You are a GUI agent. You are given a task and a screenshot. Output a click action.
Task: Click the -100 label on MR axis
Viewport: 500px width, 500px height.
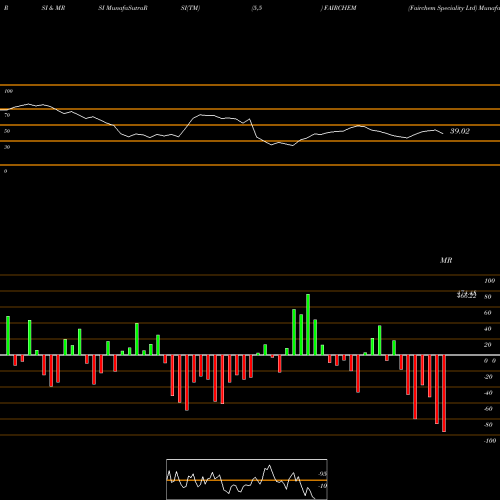tap(490, 441)
